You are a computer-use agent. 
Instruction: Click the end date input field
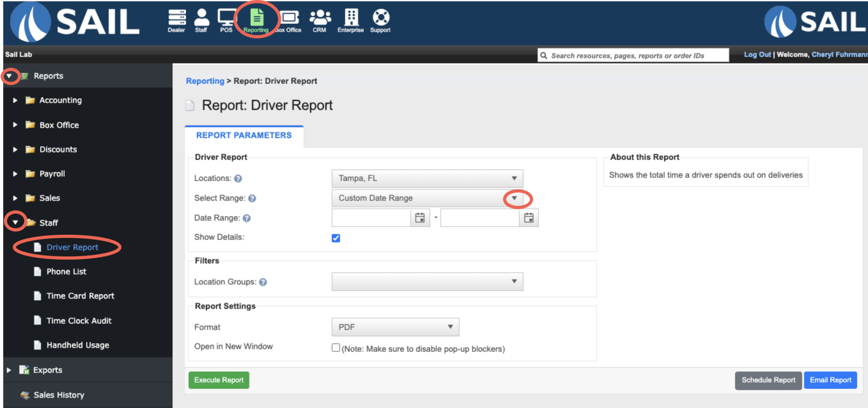(480, 218)
